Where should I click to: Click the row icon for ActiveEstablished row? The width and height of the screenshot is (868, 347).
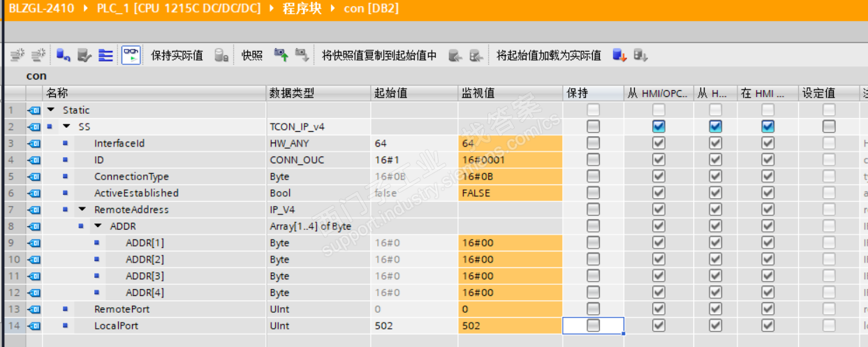pyautogui.click(x=34, y=193)
